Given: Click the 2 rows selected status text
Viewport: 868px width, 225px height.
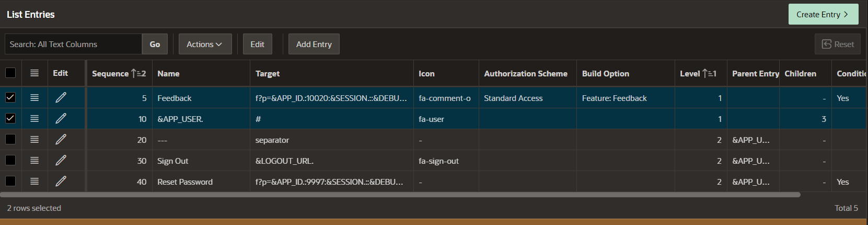Looking at the screenshot, I should (x=34, y=208).
